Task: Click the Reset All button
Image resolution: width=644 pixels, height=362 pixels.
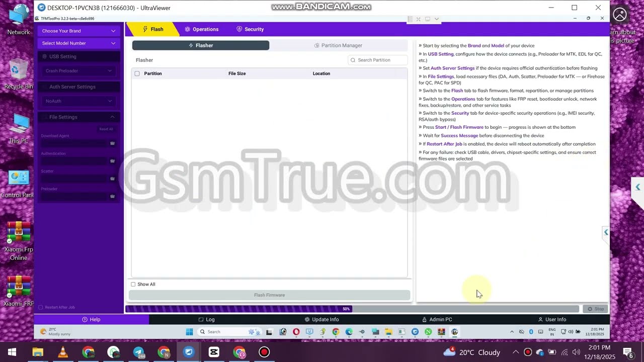Action: pos(106,129)
